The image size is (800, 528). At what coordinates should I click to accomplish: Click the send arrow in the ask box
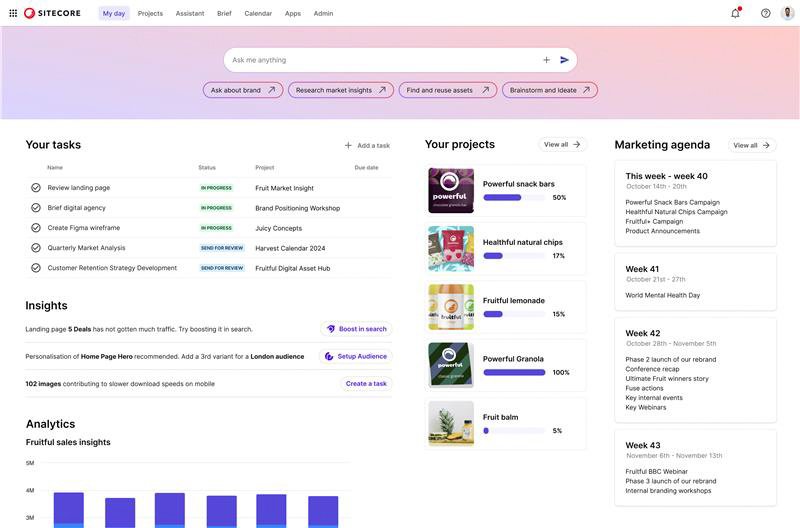tap(565, 60)
